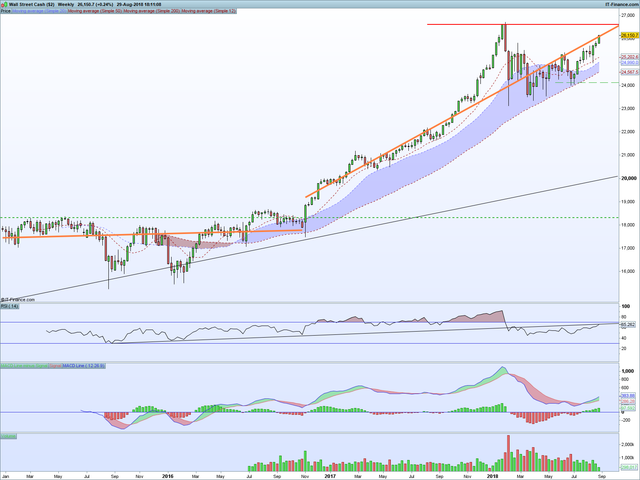This screenshot has height=480, width=640.
Task: Click the red 25,202.6 moving average price tag
Action: click(630, 57)
